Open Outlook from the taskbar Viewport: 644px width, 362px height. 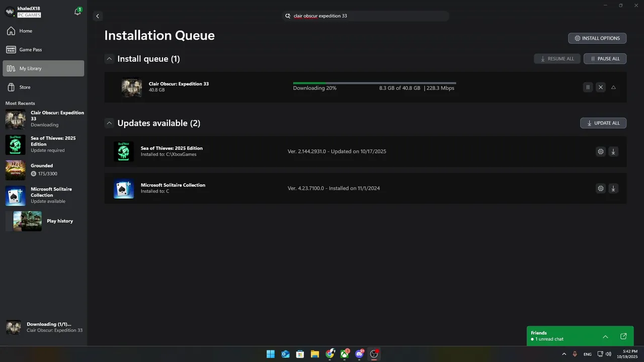coord(285,354)
